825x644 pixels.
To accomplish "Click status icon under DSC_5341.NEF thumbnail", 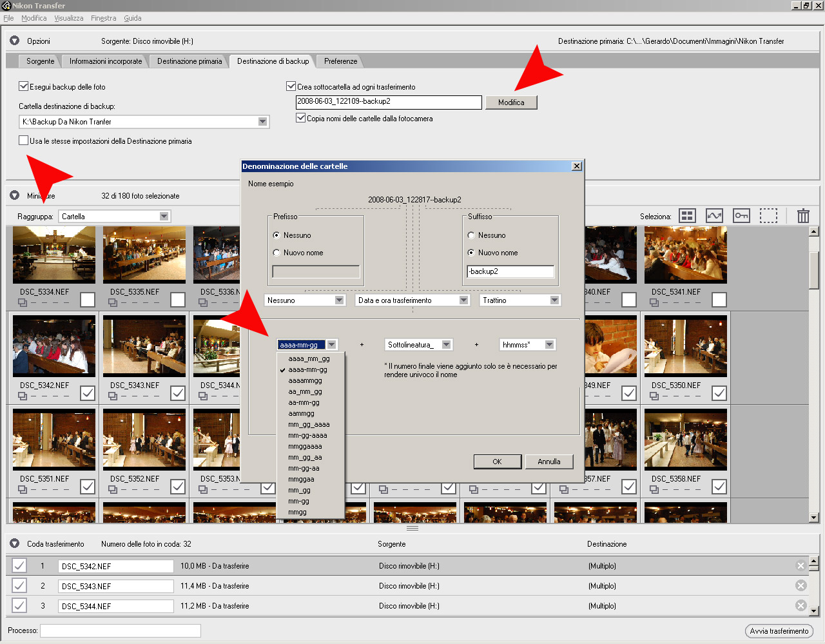I will [x=655, y=302].
